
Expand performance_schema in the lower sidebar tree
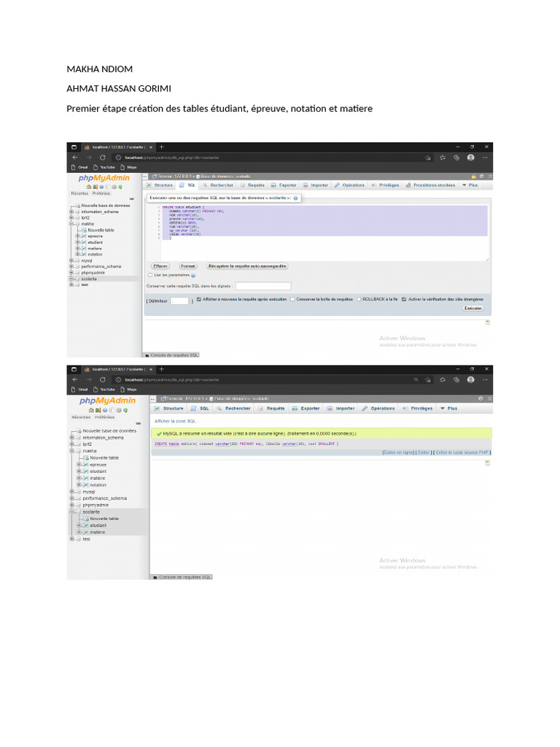coord(72,498)
